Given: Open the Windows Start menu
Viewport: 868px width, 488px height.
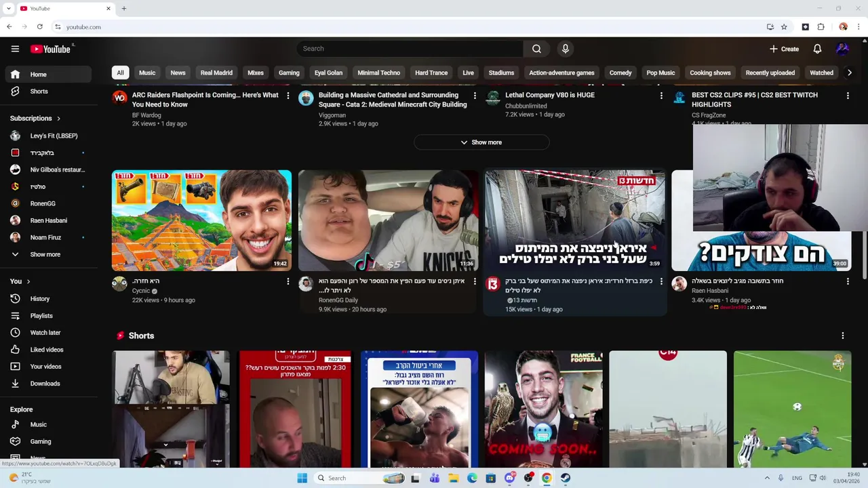Looking at the screenshot, I should 302,478.
